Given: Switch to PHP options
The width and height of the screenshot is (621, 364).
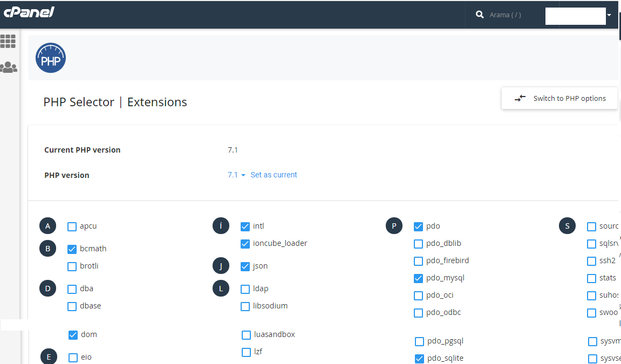Looking at the screenshot, I should tap(559, 98).
